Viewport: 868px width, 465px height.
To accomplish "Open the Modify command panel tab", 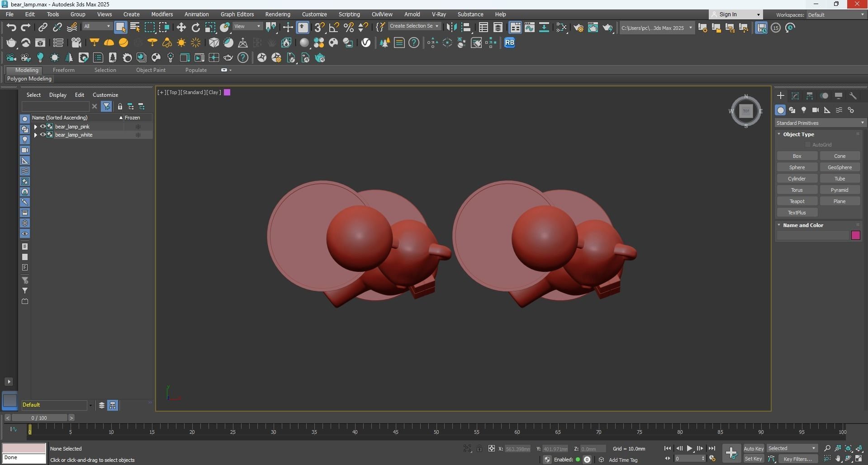I will pos(795,96).
